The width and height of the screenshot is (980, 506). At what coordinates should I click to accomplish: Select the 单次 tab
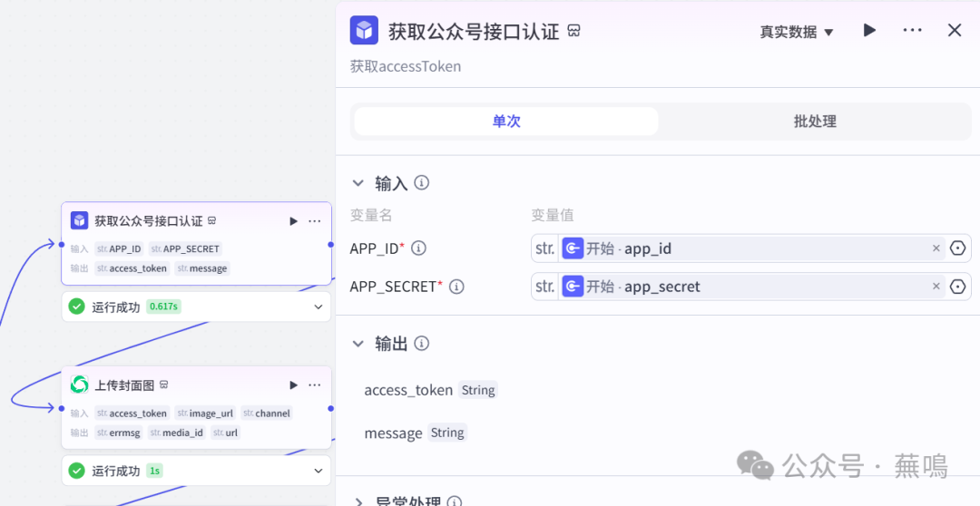(x=506, y=122)
